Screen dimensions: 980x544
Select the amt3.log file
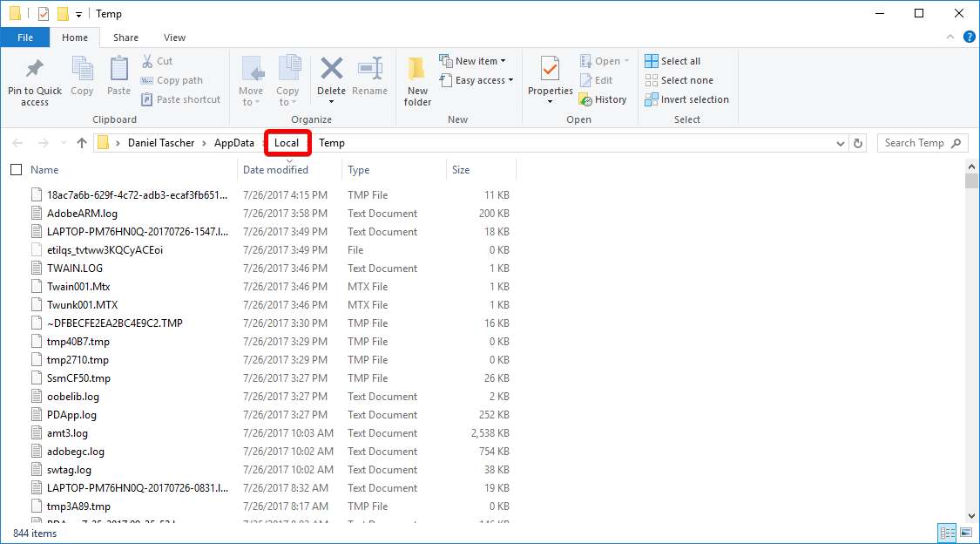coord(67,432)
